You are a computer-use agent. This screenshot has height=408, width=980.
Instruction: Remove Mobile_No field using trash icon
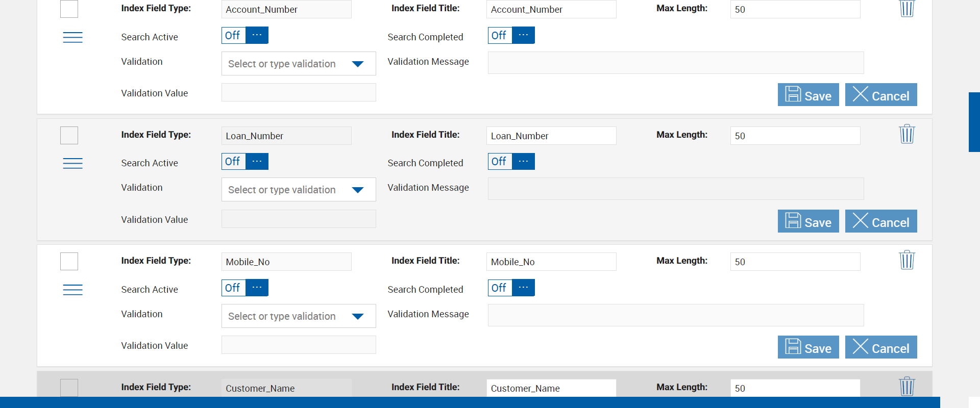coord(906,260)
